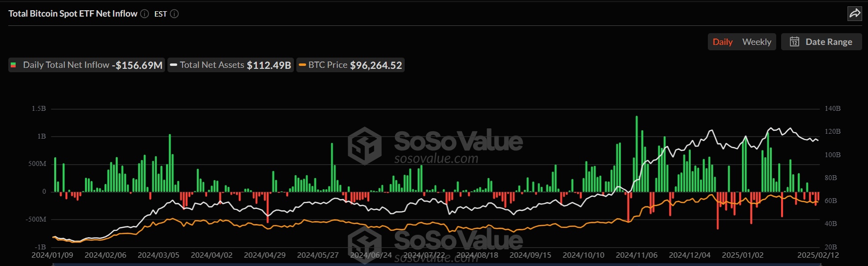This screenshot has width=868, height=266.
Task: Click the 80B right axis label
Action: coord(831,178)
